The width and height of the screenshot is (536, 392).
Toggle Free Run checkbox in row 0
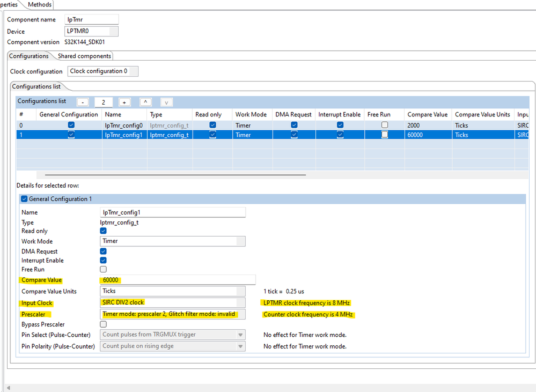click(x=385, y=125)
